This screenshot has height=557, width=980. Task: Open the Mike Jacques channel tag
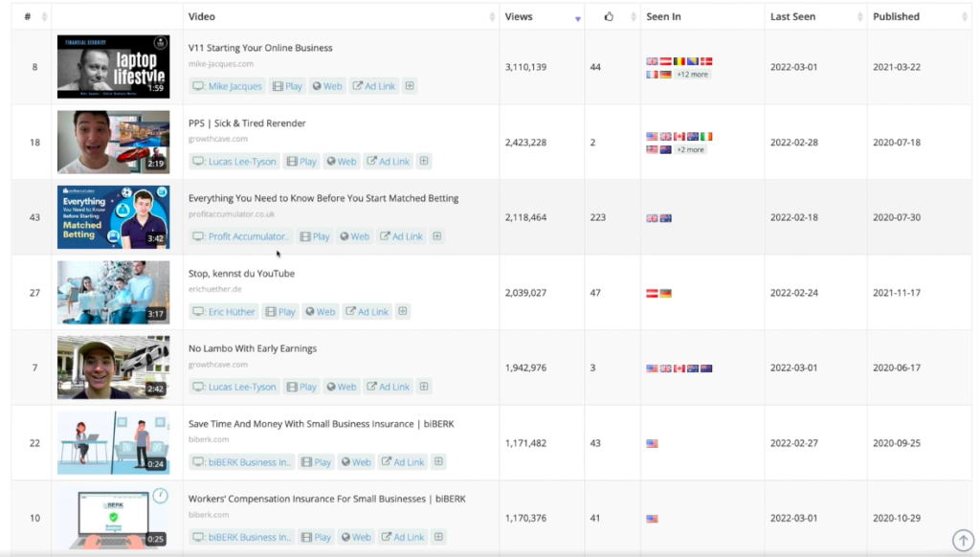click(x=228, y=86)
